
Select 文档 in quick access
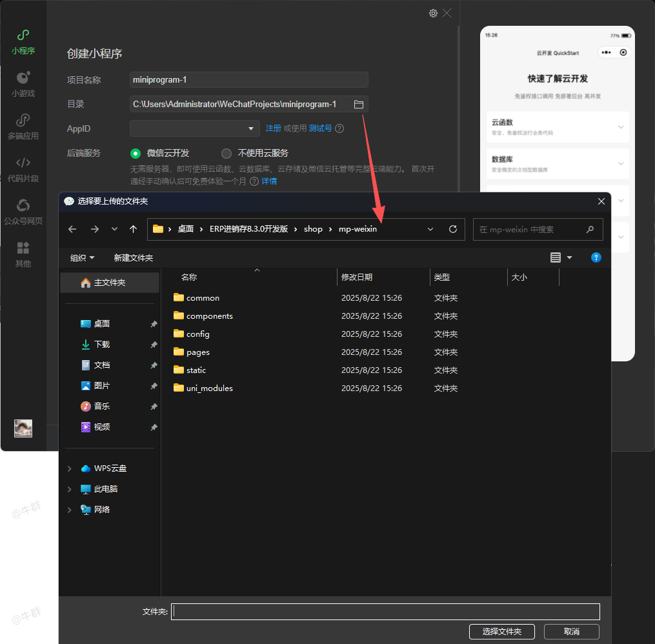(x=101, y=365)
